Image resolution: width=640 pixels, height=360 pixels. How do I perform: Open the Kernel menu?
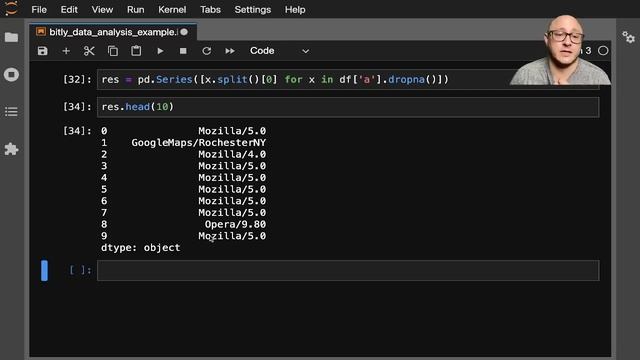[172, 9]
